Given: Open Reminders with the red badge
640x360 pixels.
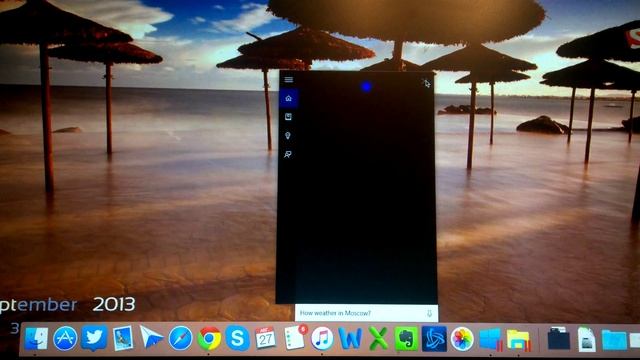Looking at the screenshot, I should click(x=295, y=337).
